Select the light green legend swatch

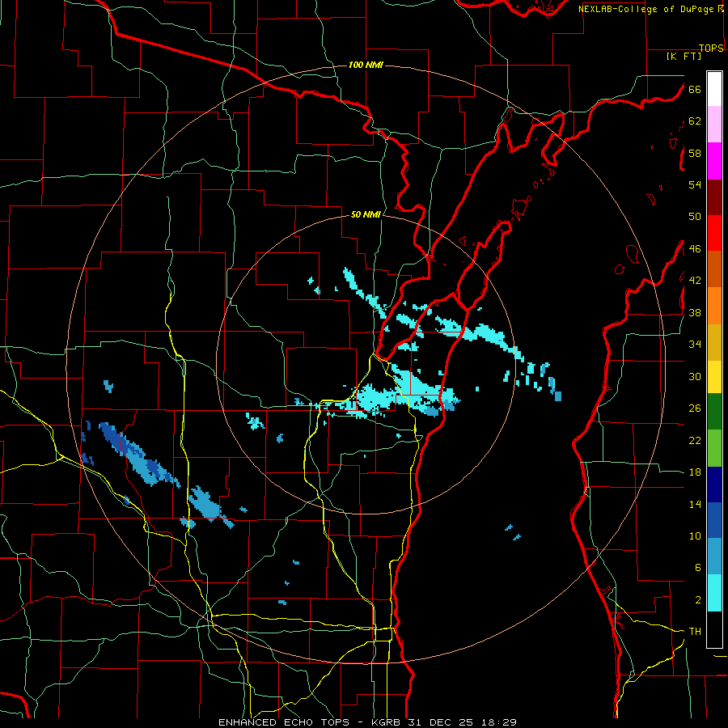pyautogui.click(x=714, y=448)
